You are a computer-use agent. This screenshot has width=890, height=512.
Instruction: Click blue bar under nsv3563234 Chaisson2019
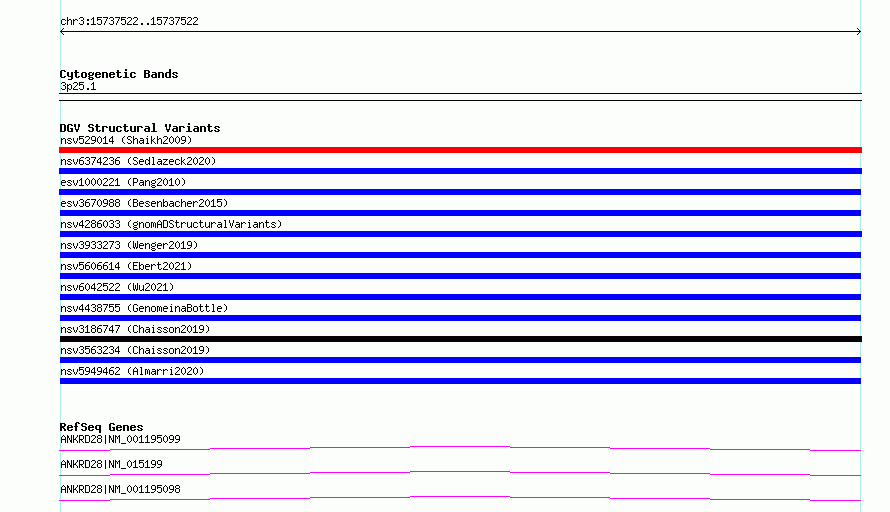pyautogui.click(x=460, y=360)
